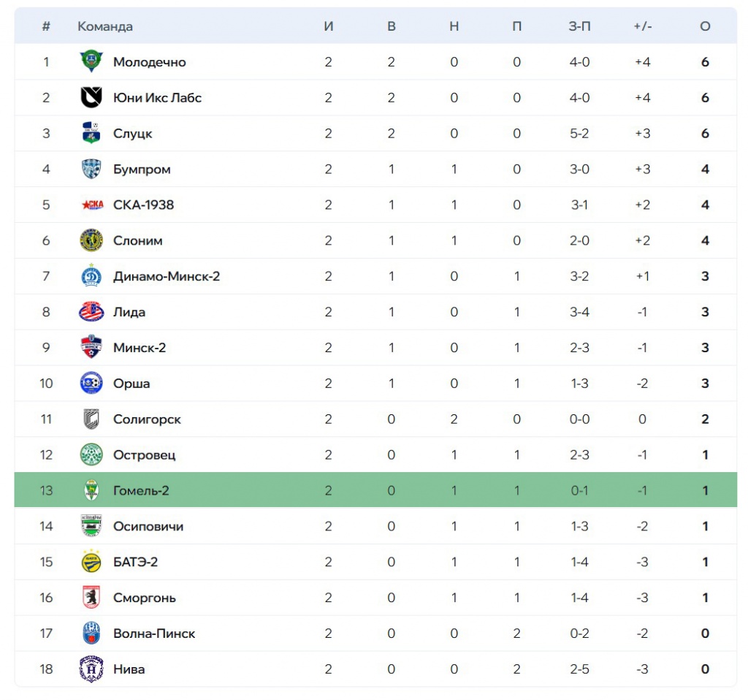Open the Волна-Пинск team link
The width and height of the screenshot is (748, 700).
154,634
